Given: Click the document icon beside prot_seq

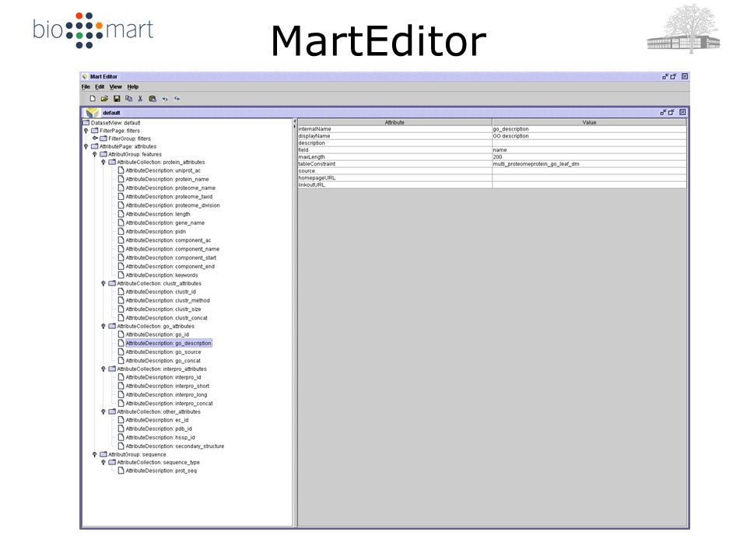Looking at the screenshot, I should 121,471.
